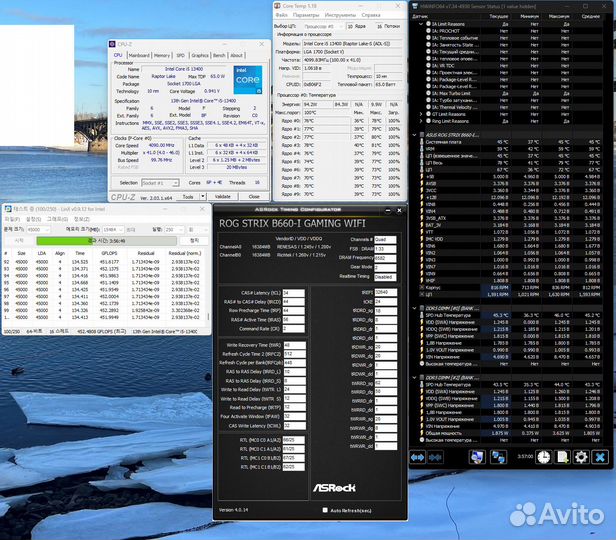
Task: Toggle the Auto Refresh(sec) checkbox in ASRock Timing Configurator
Action: [x=325, y=510]
